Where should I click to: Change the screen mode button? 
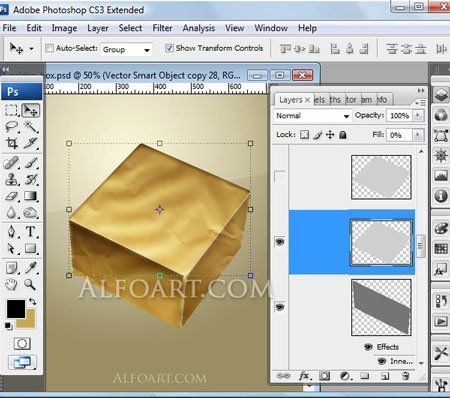click(22, 362)
